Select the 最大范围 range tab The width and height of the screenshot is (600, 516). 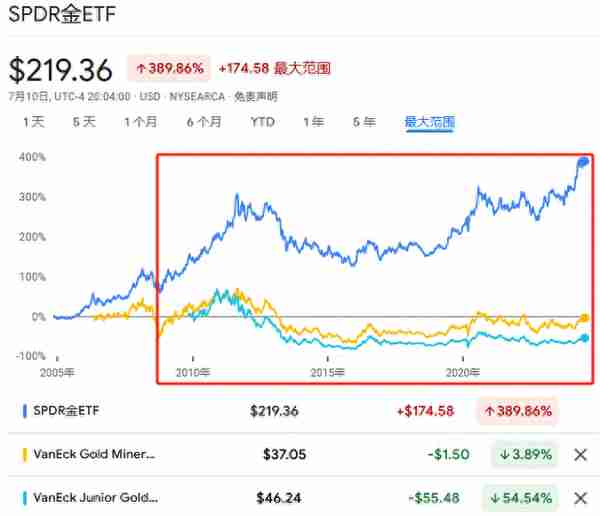pyautogui.click(x=430, y=122)
